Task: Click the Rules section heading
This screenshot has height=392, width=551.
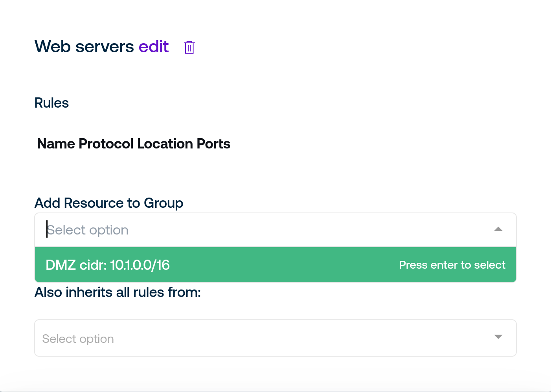Action: coord(51,103)
